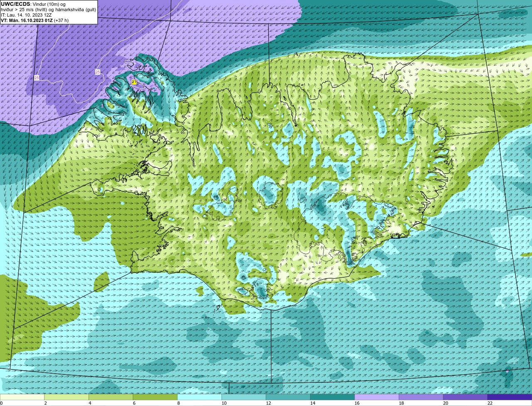532x406 pixels.
Task: Click the yellow 27 peak gust marker
Action: pyautogui.click(x=134, y=82)
